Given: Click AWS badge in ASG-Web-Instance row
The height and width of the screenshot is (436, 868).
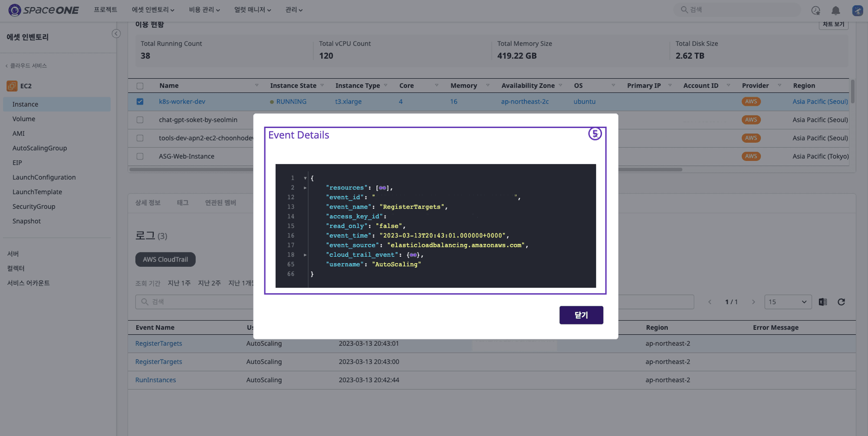Looking at the screenshot, I should click(x=751, y=156).
